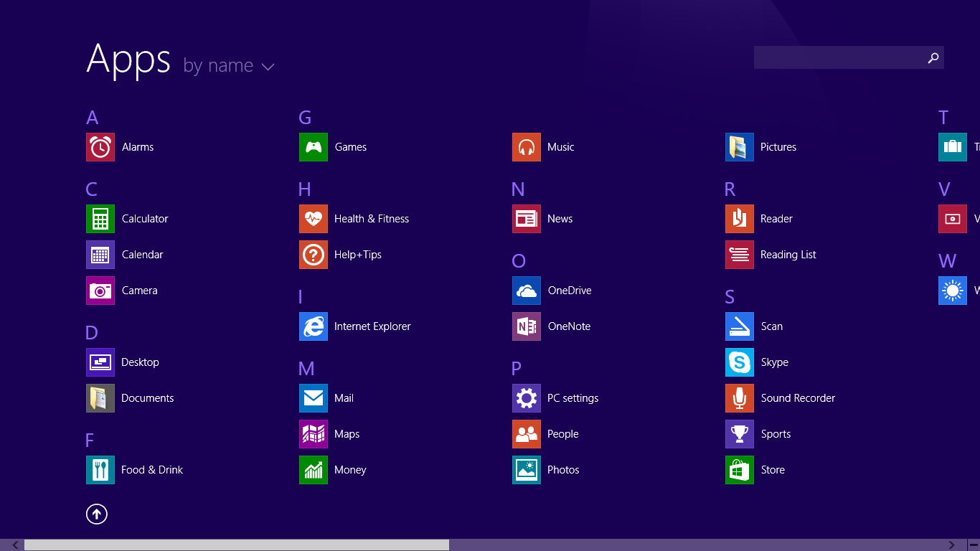Open the OneNote app icon
980x551 pixels.
point(527,326)
